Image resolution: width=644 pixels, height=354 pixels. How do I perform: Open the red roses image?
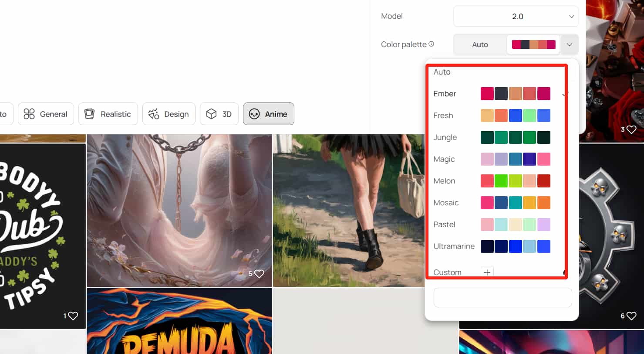(615, 71)
